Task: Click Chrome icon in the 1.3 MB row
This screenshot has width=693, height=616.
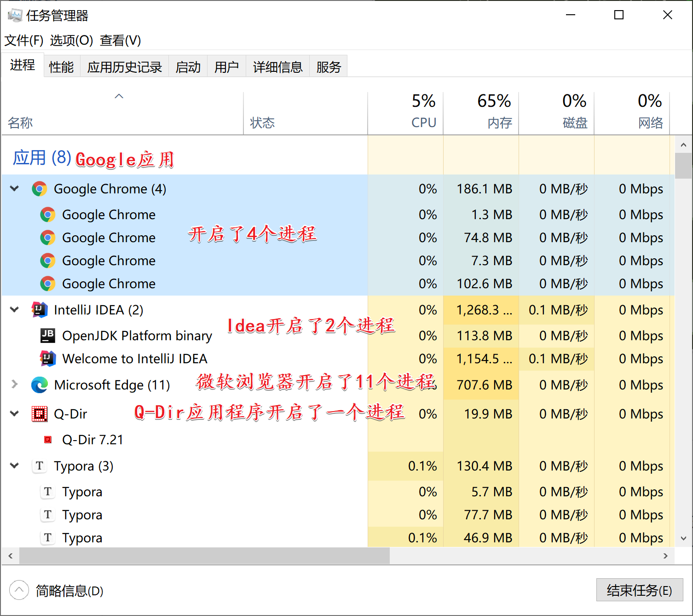Action: (48, 215)
